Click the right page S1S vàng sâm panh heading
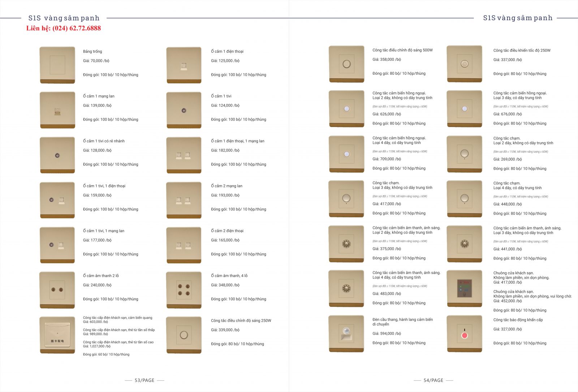 click(518, 18)
